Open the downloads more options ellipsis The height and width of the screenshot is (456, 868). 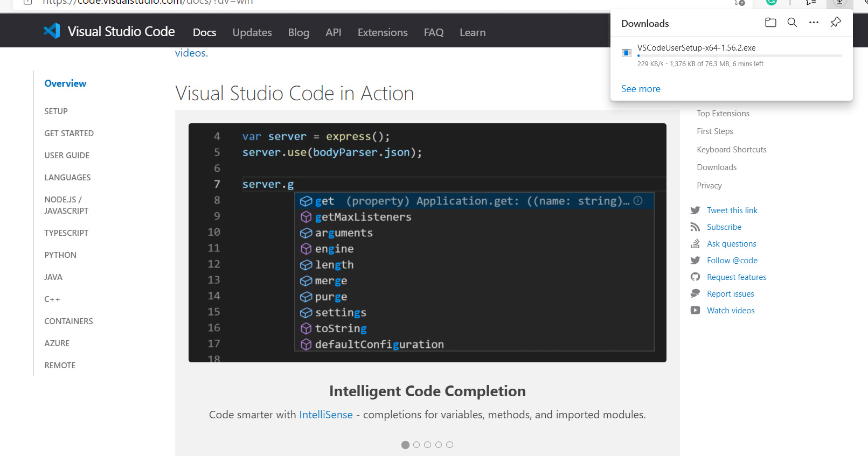pyautogui.click(x=814, y=23)
